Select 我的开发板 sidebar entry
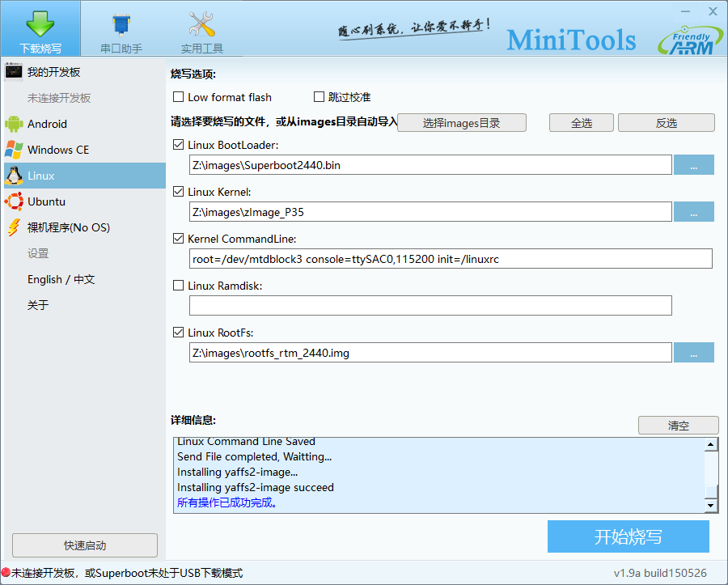Image resolution: width=728 pixels, height=585 pixels. tap(85, 71)
